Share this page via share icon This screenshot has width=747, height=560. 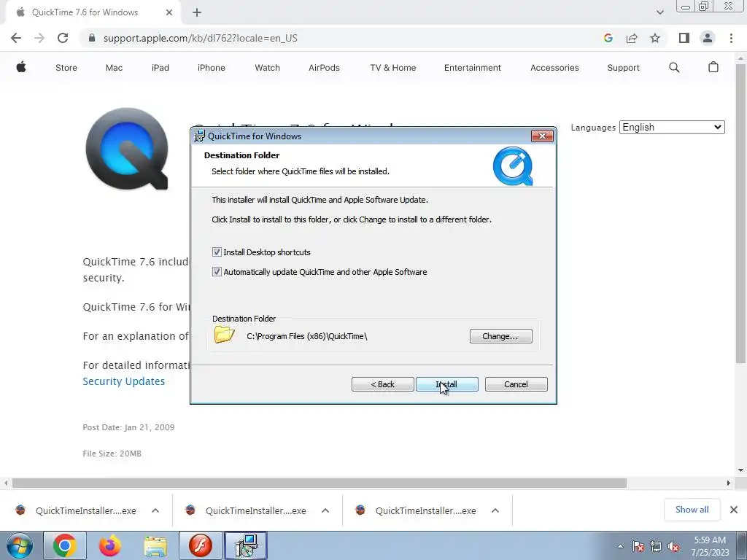click(632, 38)
